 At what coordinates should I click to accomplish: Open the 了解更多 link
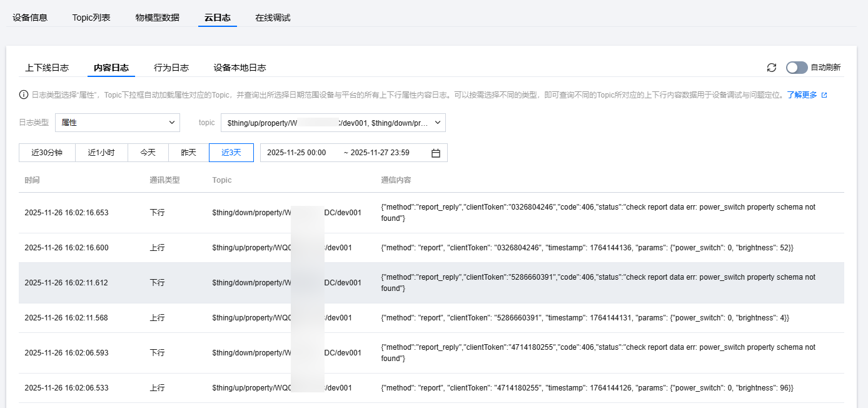pos(802,95)
